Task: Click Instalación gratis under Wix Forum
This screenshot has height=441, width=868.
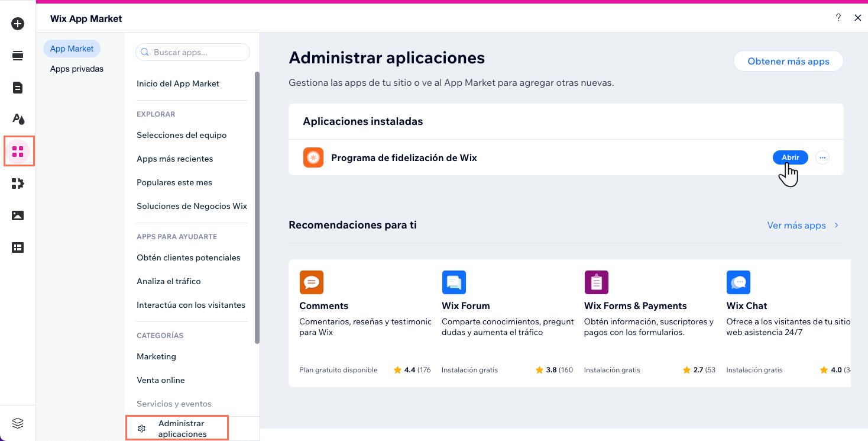Action: click(x=470, y=370)
